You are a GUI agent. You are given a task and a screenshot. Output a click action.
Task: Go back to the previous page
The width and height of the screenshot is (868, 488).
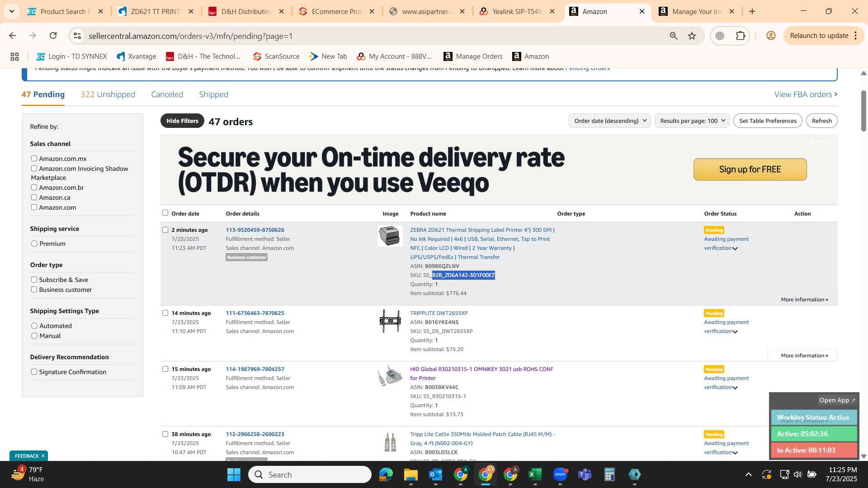pyautogui.click(x=12, y=36)
